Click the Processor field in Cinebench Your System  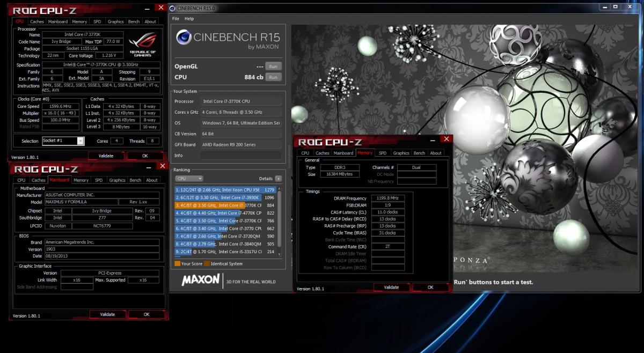tap(241, 101)
